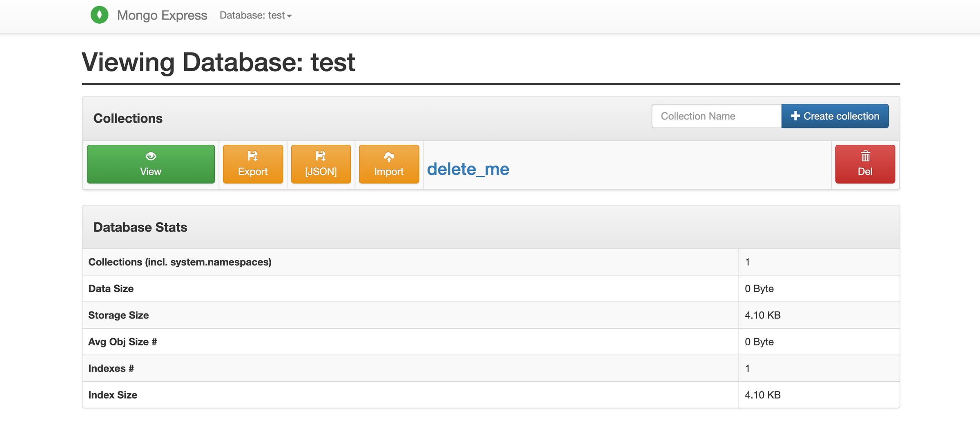Click the trash icon on the Del button

(x=865, y=156)
